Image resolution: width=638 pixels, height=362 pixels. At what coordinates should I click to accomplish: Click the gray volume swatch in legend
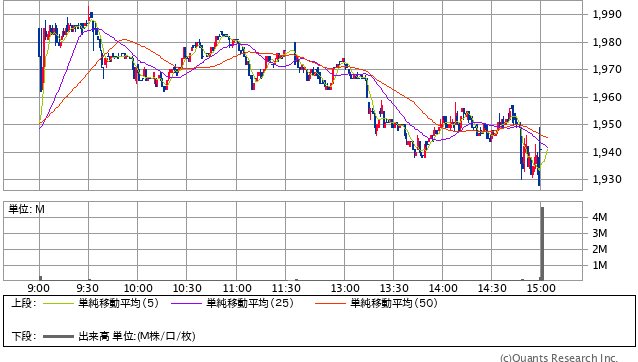click(58, 336)
